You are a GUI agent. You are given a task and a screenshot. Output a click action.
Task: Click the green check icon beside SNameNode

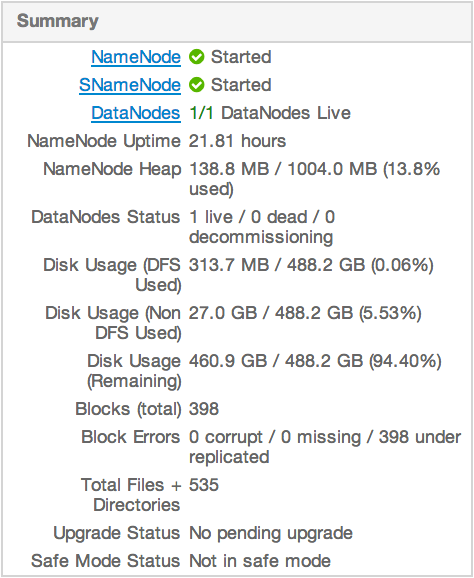[196, 85]
